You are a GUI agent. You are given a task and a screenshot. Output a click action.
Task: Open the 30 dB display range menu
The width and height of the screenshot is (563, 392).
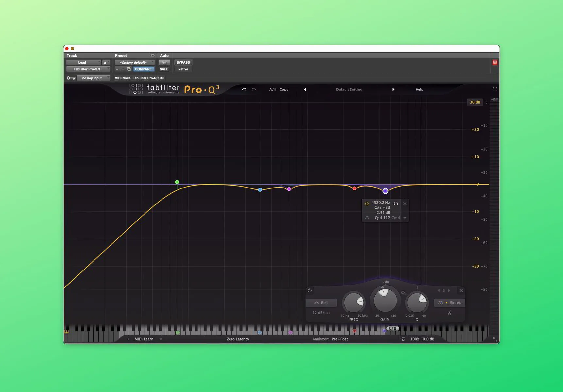tap(475, 102)
